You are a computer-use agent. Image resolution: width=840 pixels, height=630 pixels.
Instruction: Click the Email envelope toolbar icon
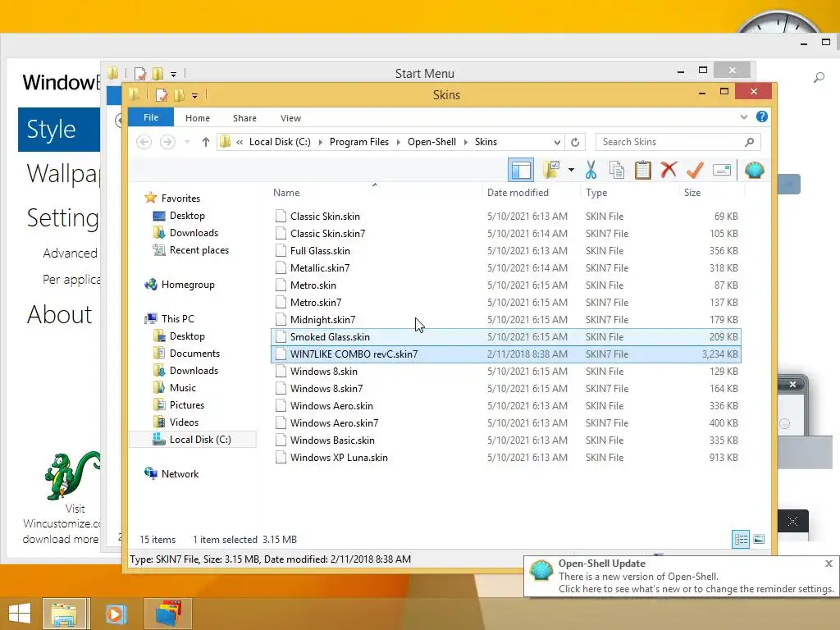(x=722, y=171)
